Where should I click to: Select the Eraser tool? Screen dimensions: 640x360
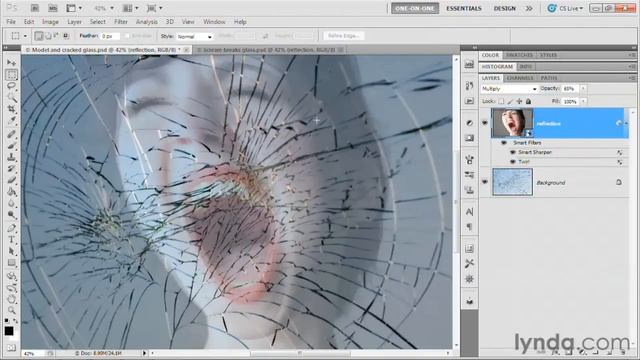(11, 180)
